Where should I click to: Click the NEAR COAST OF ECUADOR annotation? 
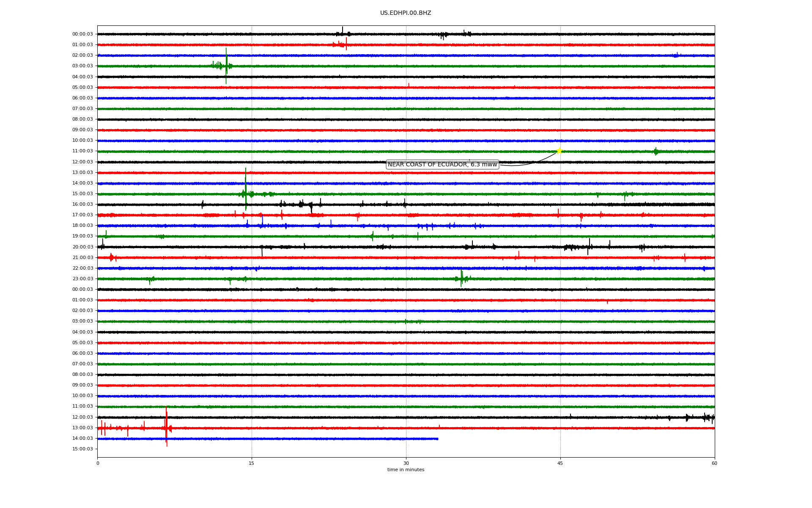click(x=442, y=165)
